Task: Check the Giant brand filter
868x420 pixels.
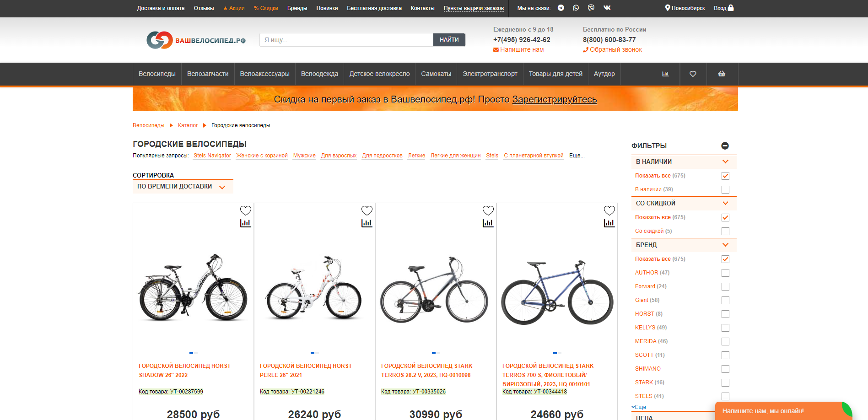Action: 725,300
